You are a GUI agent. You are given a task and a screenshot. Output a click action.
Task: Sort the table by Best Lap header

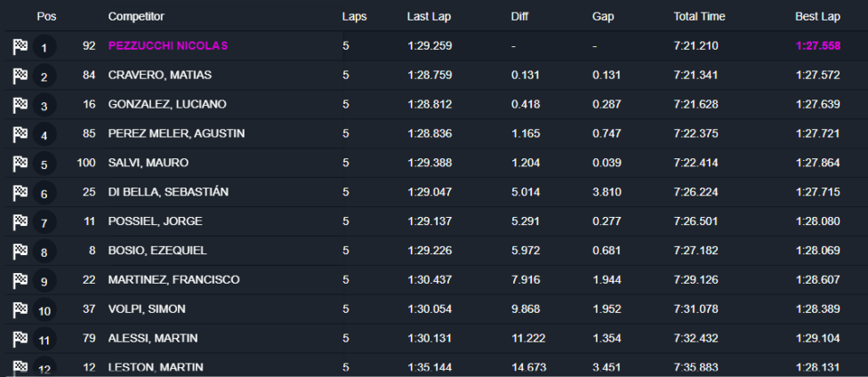(x=817, y=17)
